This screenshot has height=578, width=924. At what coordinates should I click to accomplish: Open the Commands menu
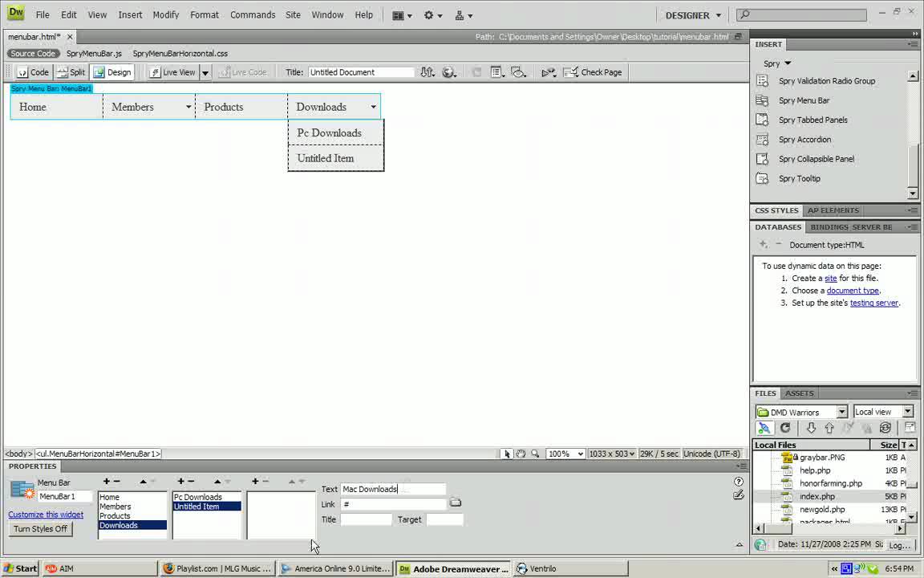pyautogui.click(x=253, y=14)
